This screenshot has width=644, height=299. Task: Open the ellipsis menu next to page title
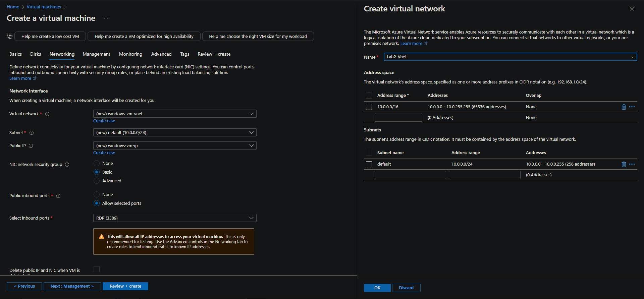(106, 18)
